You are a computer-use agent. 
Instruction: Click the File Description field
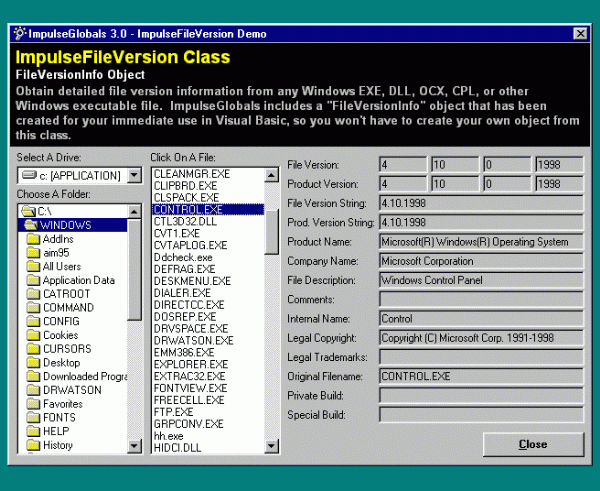point(481,280)
